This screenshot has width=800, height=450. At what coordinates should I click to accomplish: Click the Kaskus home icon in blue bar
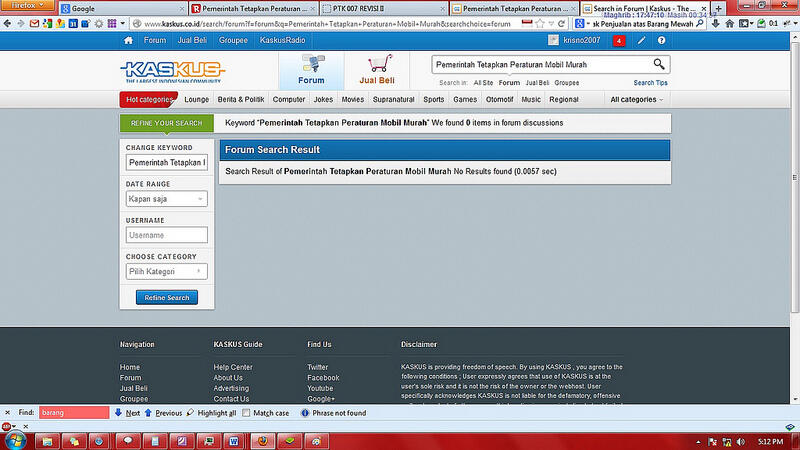coord(128,40)
